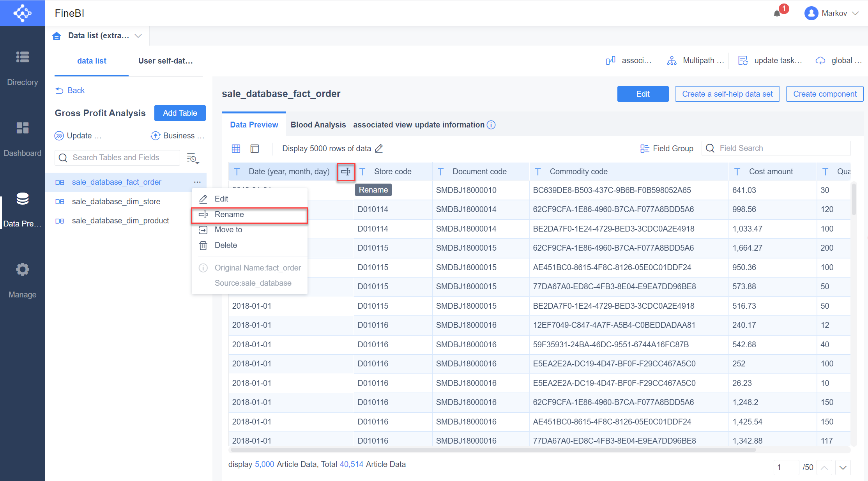Viewport: 868px width, 481px height.
Task: Choose Rename from the context menu
Action: pyautogui.click(x=249, y=214)
